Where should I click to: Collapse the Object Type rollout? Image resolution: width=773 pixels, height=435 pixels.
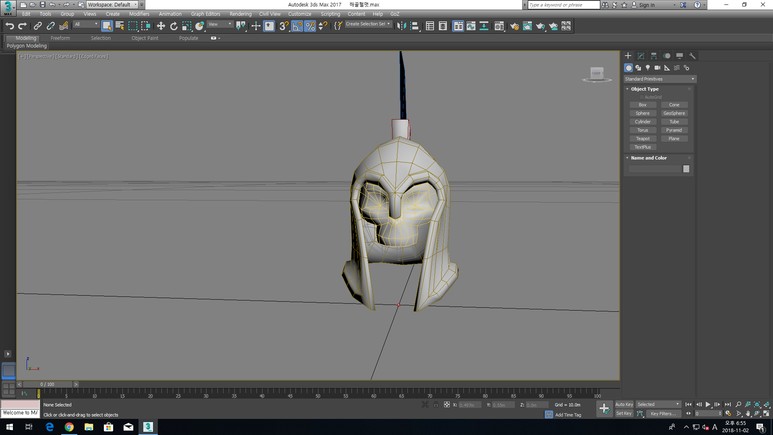645,89
